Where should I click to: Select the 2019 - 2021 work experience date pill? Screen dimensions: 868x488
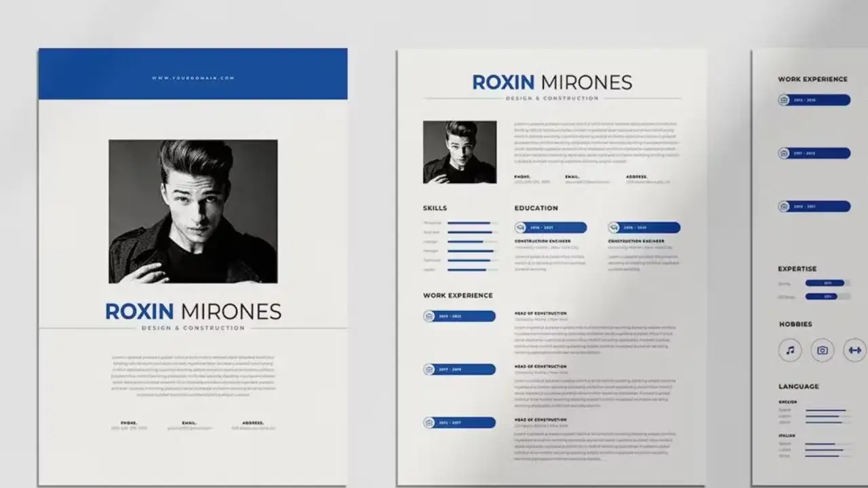[460, 316]
